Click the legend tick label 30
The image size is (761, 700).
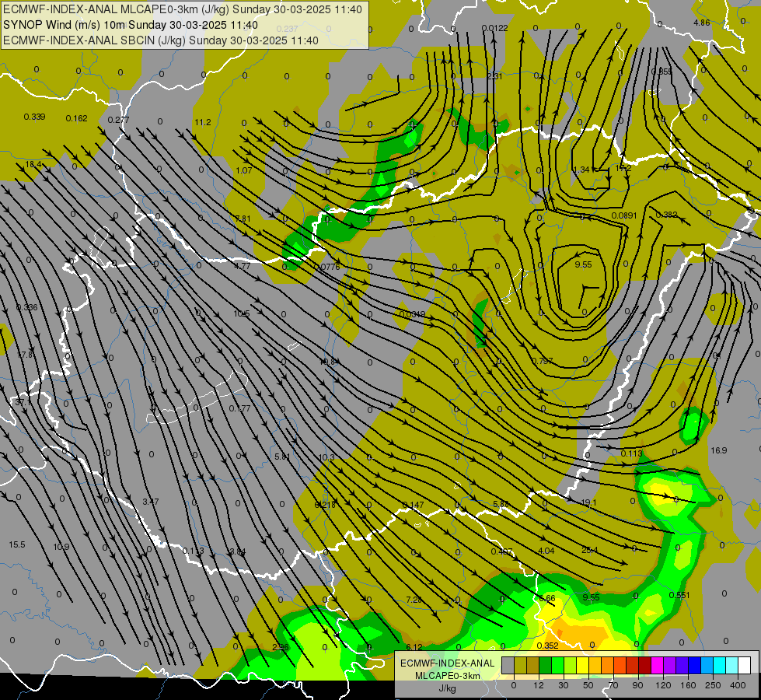(x=564, y=685)
